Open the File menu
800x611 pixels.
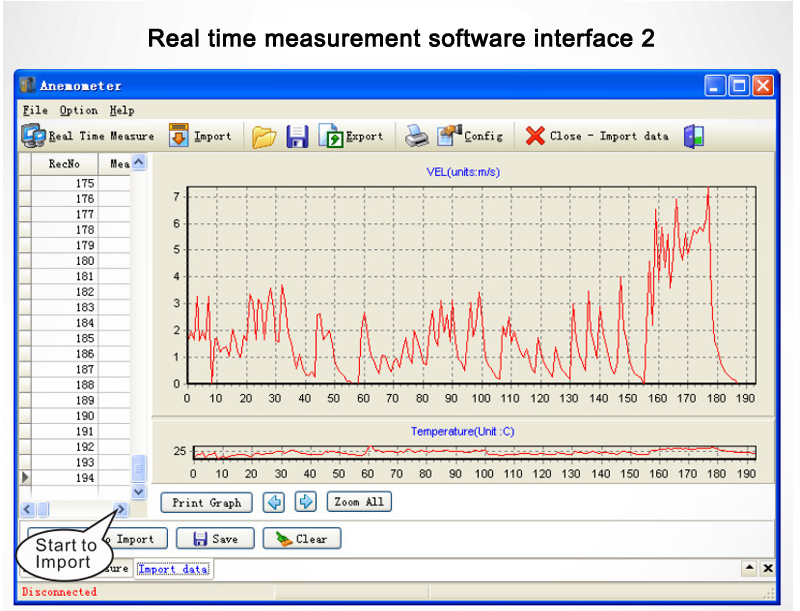[x=35, y=110]
